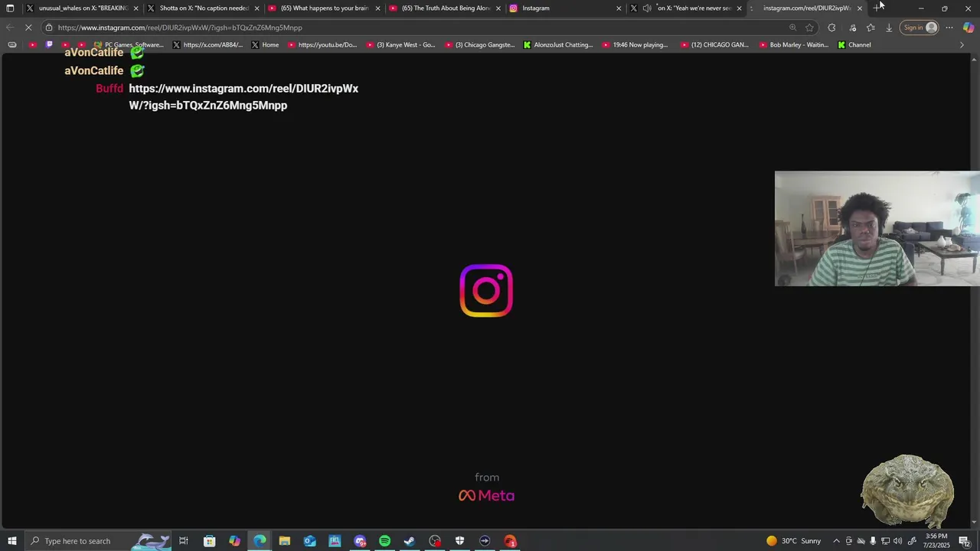The width and height of the screenshot is (980, 551).
Task: Open the notification center icon
Action: pyautogui.click(x=965, y=541)
